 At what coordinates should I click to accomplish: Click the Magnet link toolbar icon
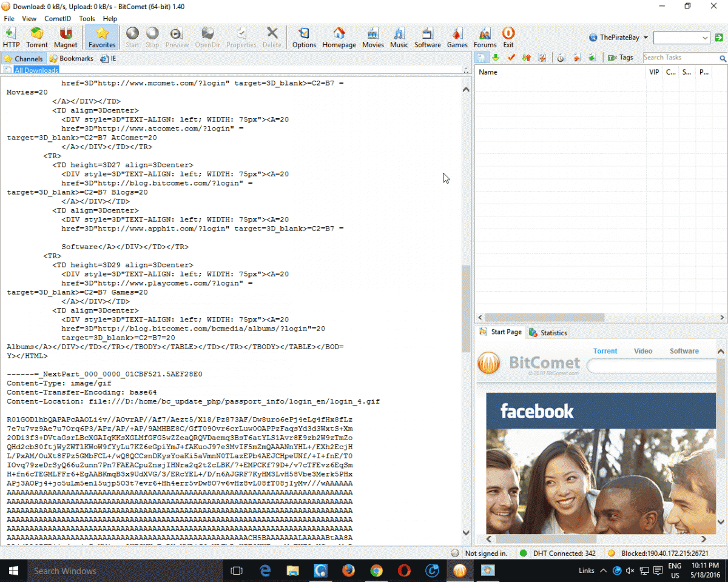[66, 38]
